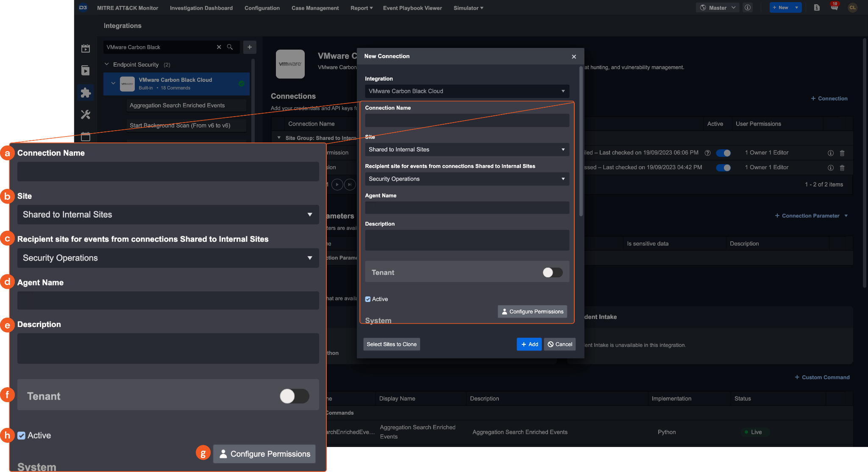
Task: Open info icon on 04:42 PM connection row
Action: (831, 168)
